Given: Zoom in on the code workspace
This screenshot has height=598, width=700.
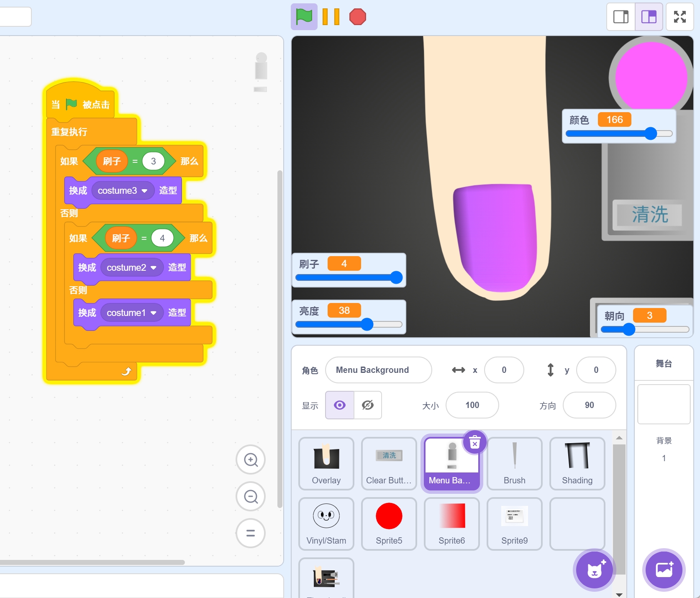Looking at the screenshot, I should [251, 459].
